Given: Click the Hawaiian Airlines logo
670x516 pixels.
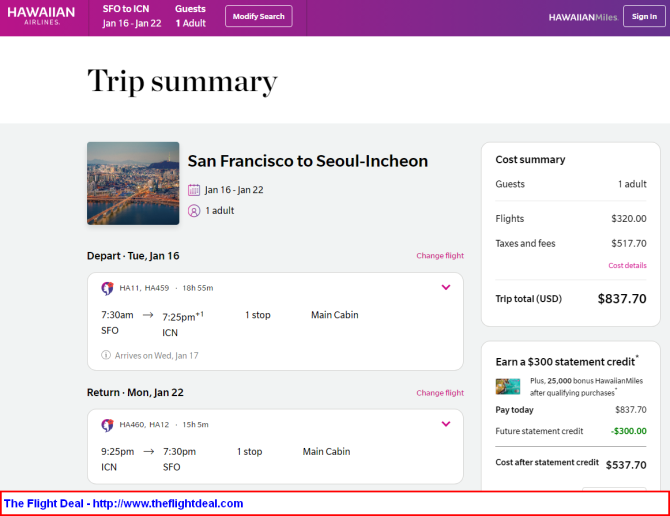Looking at the screenshot, I should click(x=41, y=16).
